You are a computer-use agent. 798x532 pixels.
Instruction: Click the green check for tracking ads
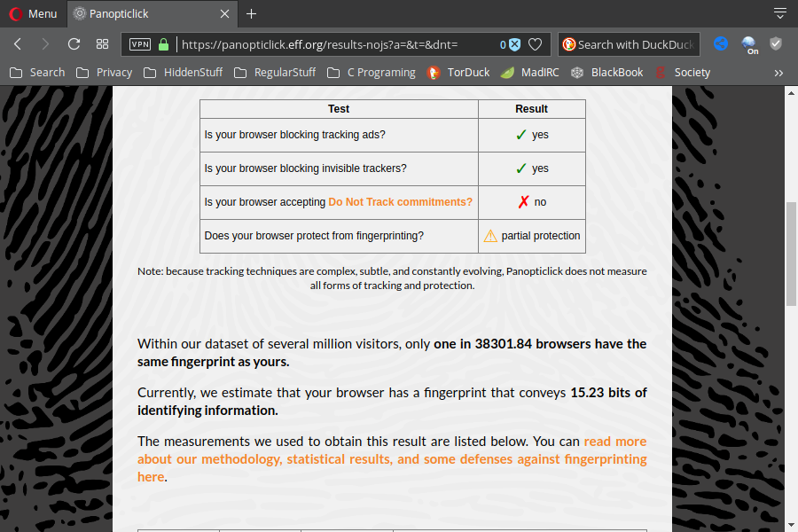(520, 135)
